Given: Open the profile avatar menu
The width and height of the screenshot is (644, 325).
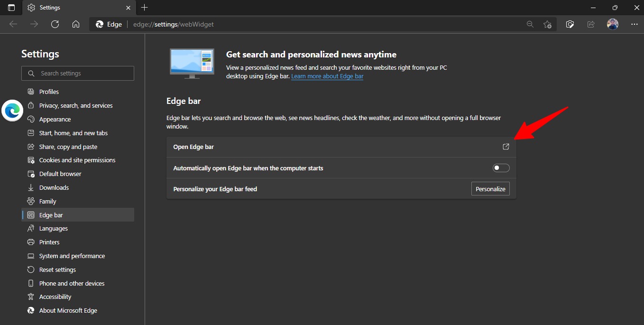Looking at the screenshot, I should pos(613,24).
